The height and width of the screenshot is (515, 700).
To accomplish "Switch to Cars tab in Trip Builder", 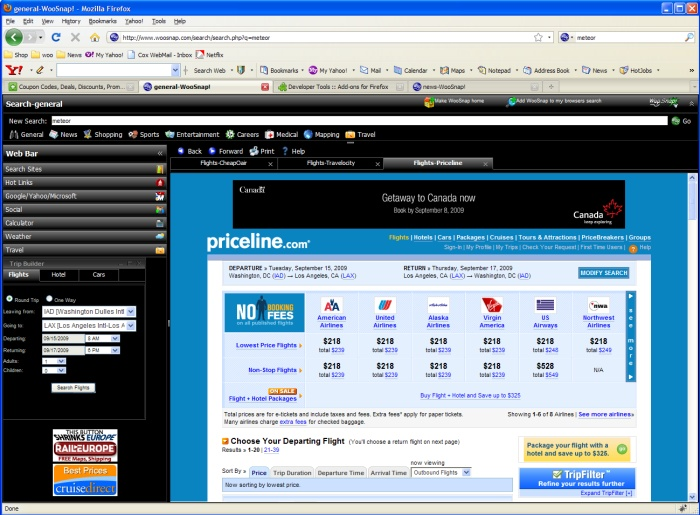I will 99,275.
